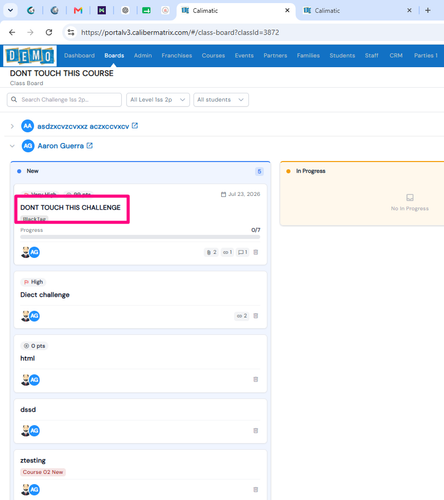Click the progress bar on DONT TOUCH card
Viewport: 444px width, 500px height.
140,237
